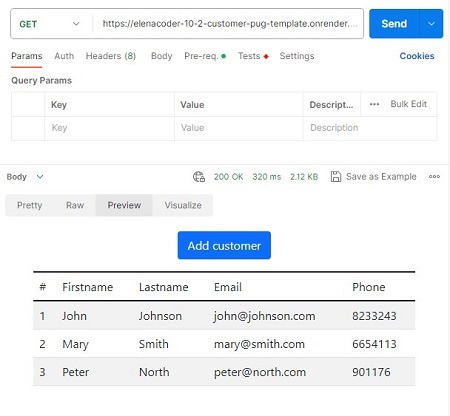Click the 320 ms response time
This screenshot has width=450, height=416.
(x=267, y=177)
